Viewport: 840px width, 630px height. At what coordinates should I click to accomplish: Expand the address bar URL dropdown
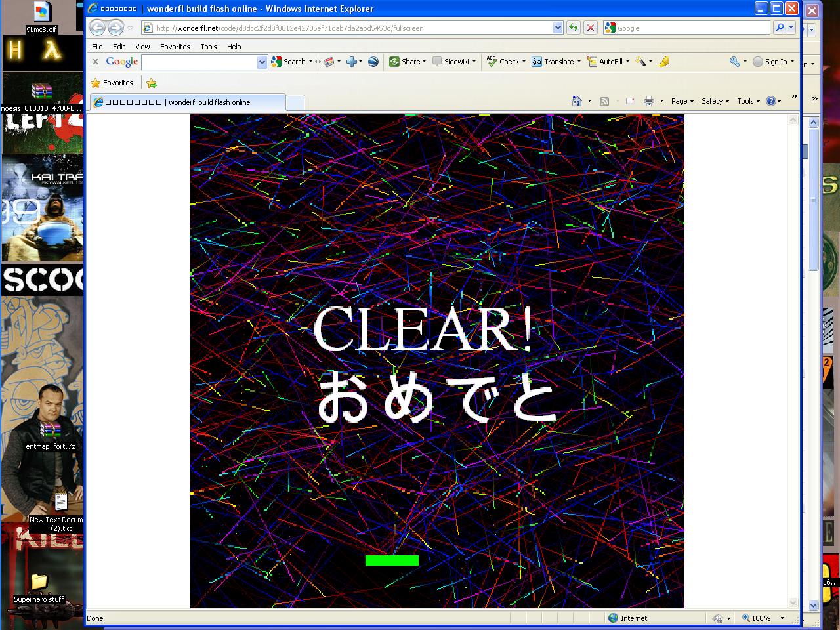tap(558, 28)
